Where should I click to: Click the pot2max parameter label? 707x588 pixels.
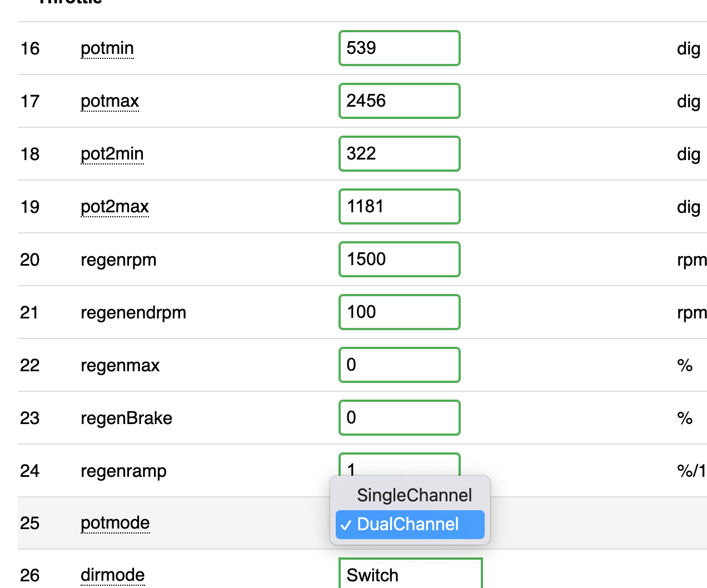coord(114,207)
